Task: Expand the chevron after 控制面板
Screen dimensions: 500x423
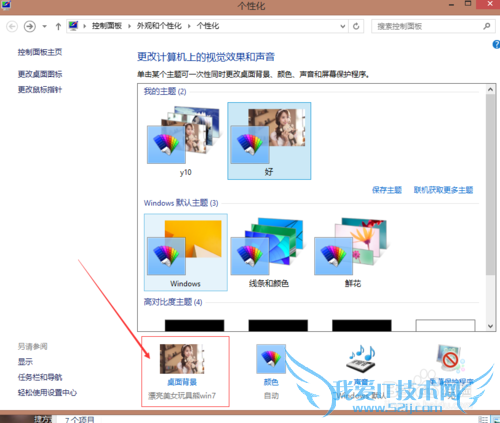Action: point(129,26)
